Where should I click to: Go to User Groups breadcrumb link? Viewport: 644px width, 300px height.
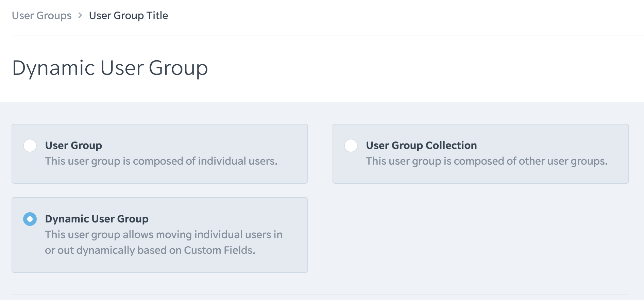tap(42, 16)
